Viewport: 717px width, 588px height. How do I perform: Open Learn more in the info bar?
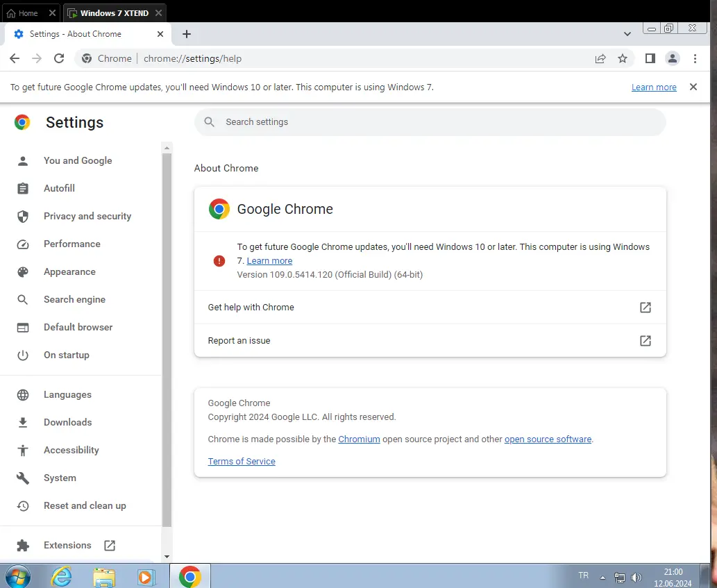tap(654, 87)
